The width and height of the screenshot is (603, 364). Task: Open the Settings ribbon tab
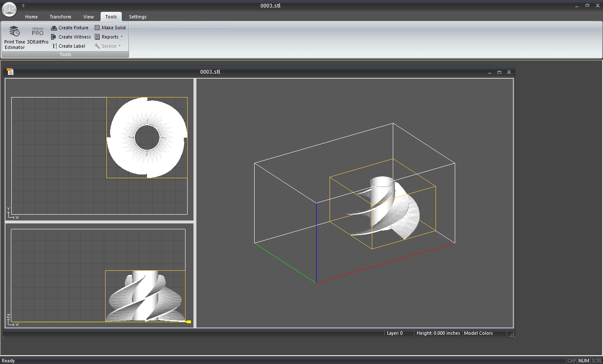(x=137, y=17)
